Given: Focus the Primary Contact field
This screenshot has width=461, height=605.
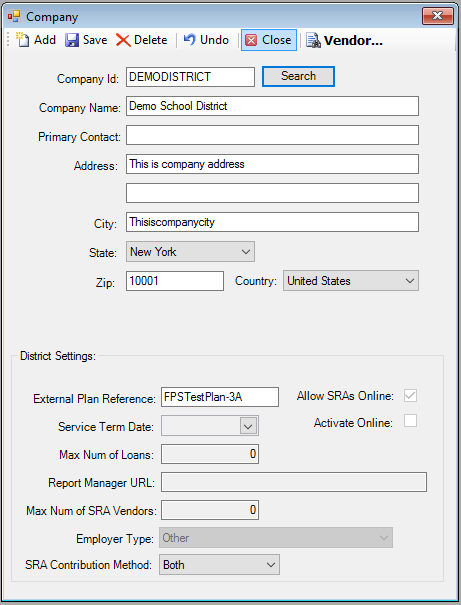Looking at the screenshot, I should [x=272, y=135].
